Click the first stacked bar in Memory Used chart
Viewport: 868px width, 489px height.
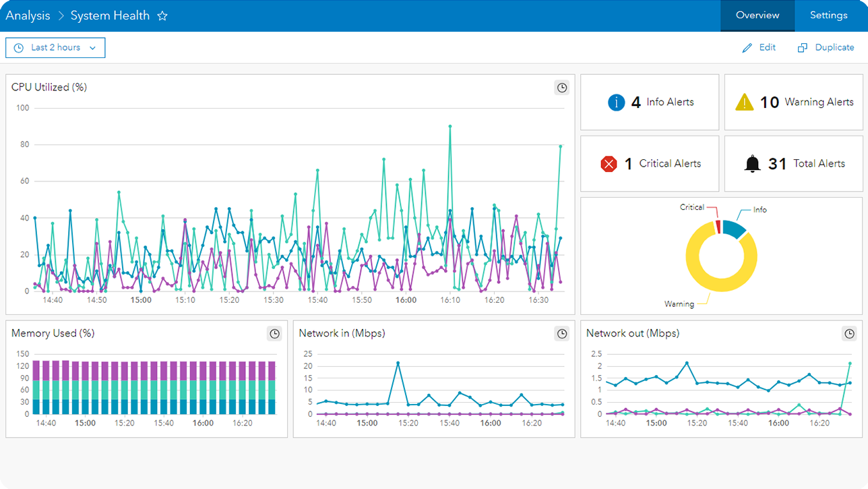[36, 388]
